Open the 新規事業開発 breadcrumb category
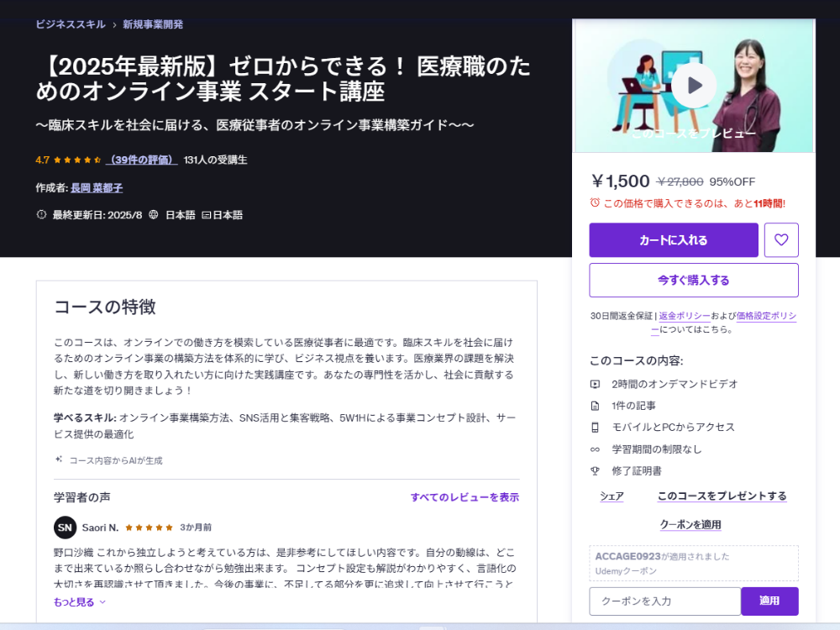This screenshot has width=840, height=630. [x=152, y=25]
